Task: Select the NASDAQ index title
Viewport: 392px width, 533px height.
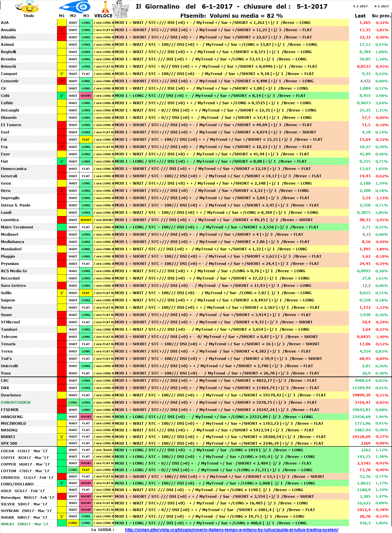Action: point(29,430)
